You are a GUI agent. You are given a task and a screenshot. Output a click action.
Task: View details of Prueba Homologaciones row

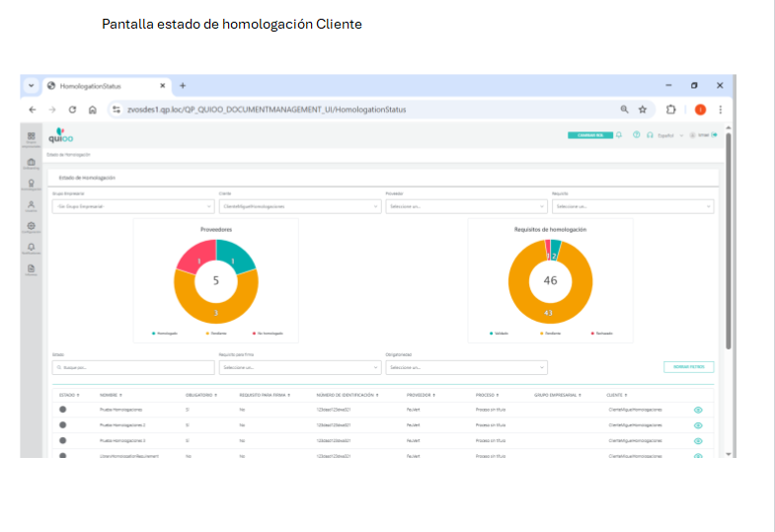click(x=698, y=409)
